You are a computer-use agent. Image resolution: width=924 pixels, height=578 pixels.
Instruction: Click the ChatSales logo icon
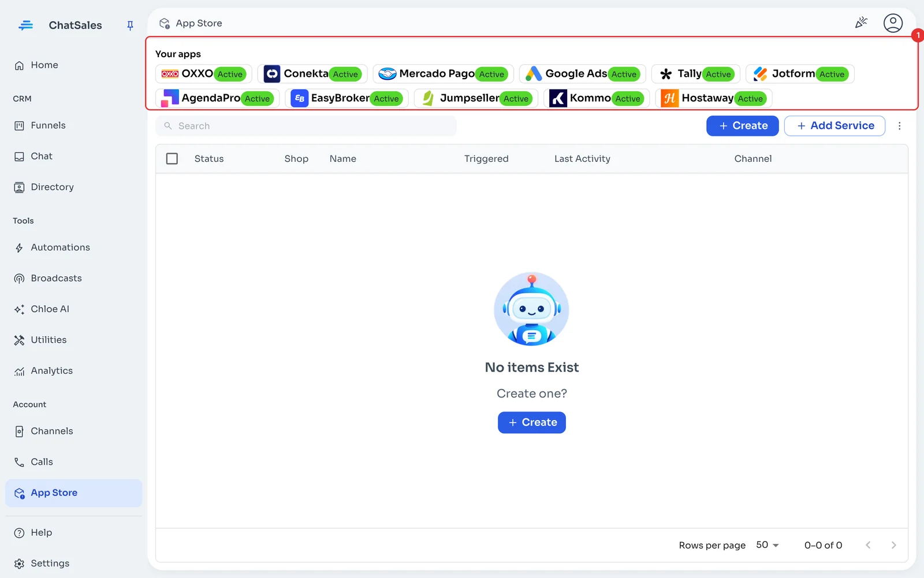pos(25,25)
